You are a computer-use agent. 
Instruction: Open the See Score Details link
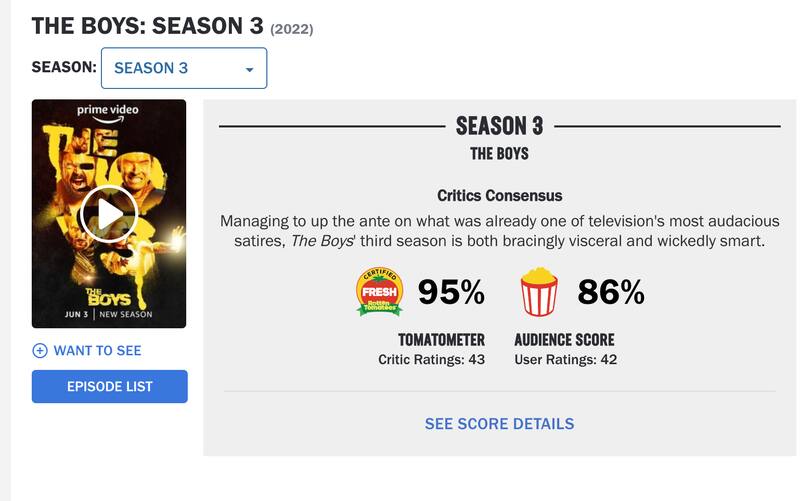(x=499, y=424)
